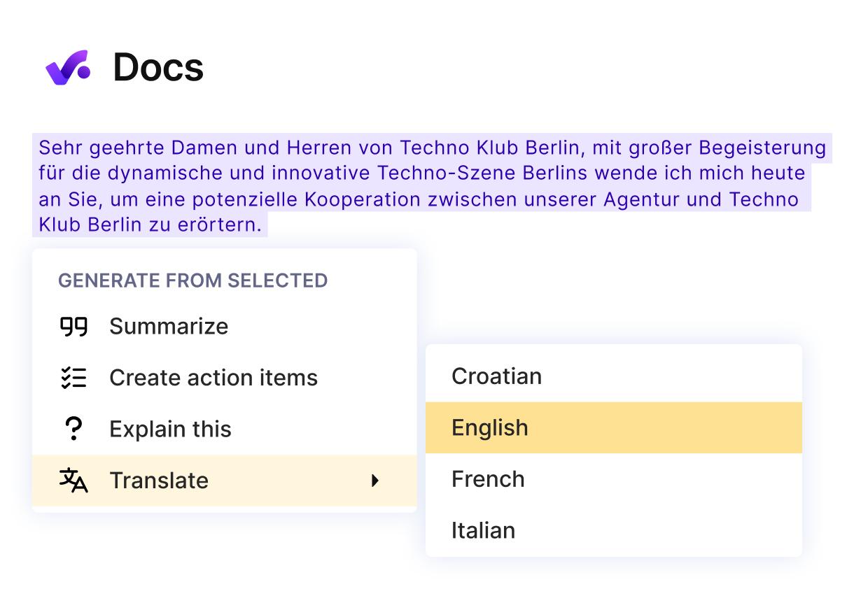The width and height of the screenshot is (868, 589).
Task: Pick Croatian as target language
Action: [x=497, y=376]
